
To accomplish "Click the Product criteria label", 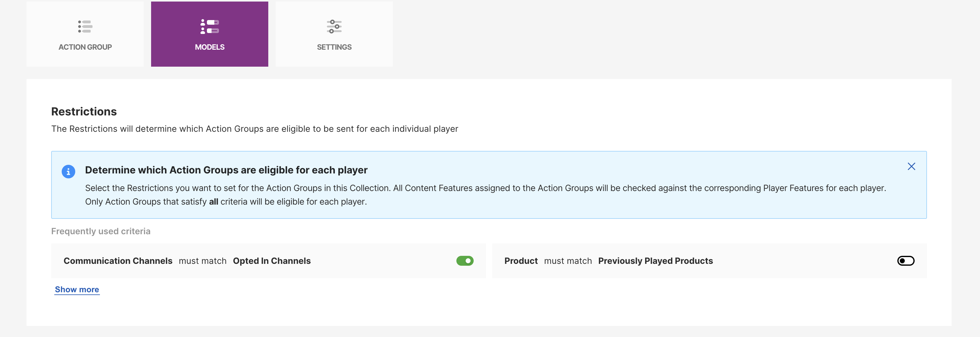I will pos(521,261).
